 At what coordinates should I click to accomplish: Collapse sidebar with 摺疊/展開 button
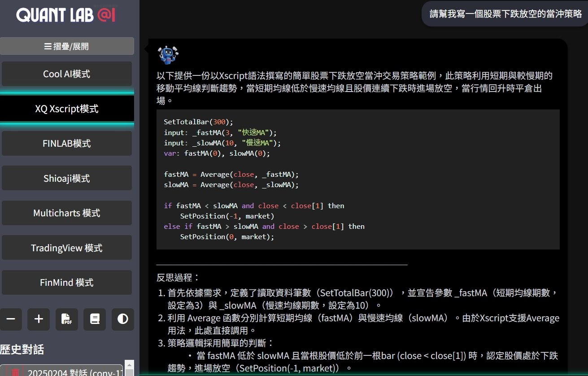pos(67,46)
